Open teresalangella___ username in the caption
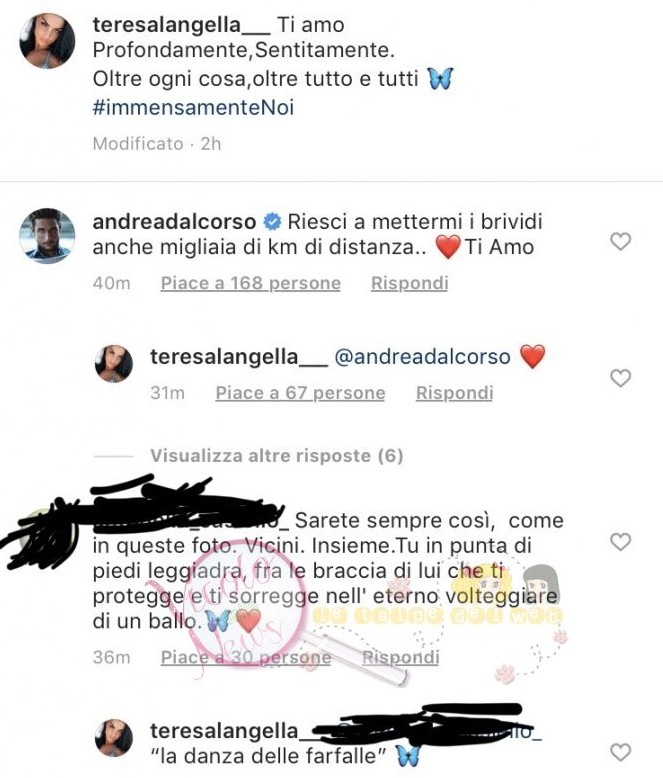The height and width of the screenshot is (778, 663). (181, 25)
